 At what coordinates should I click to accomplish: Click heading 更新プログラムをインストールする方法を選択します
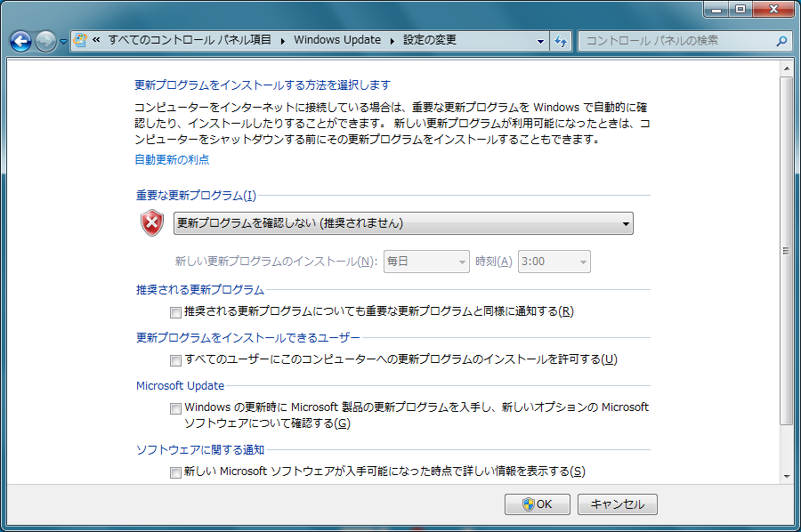(263, 85)
